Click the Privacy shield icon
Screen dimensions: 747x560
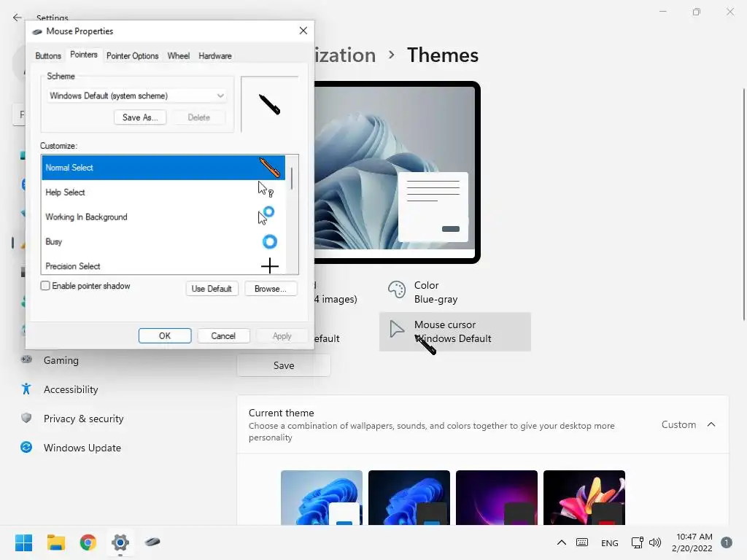coord(26,418)
